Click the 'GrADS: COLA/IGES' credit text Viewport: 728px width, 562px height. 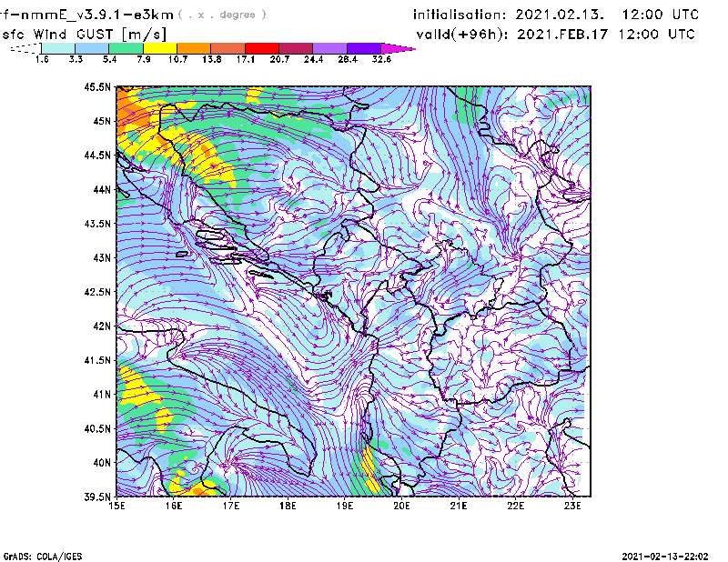pos(42,557)
